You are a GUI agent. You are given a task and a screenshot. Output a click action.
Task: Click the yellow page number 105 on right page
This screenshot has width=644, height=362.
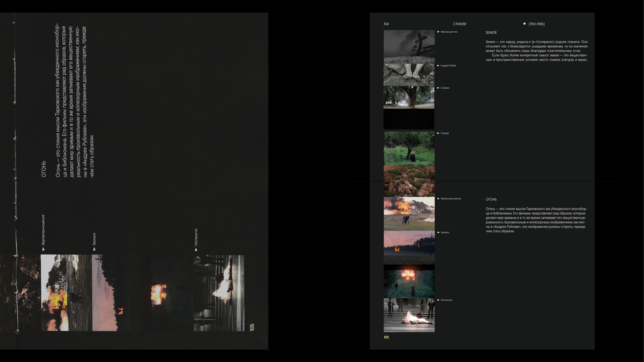pos(386,337)
